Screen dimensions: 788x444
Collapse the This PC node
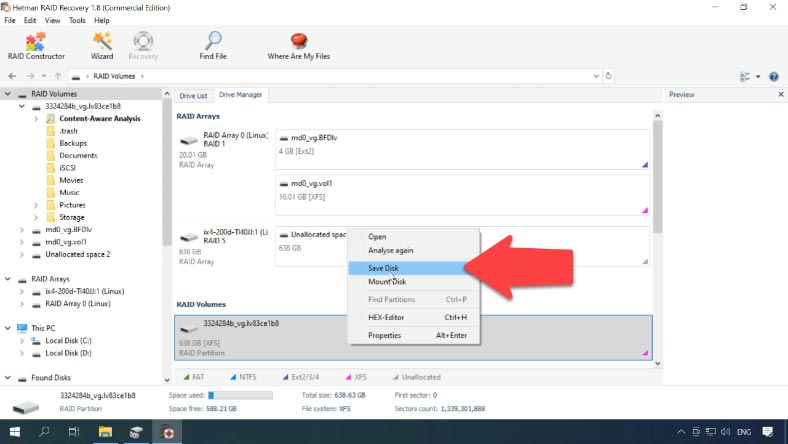[8, 328]
